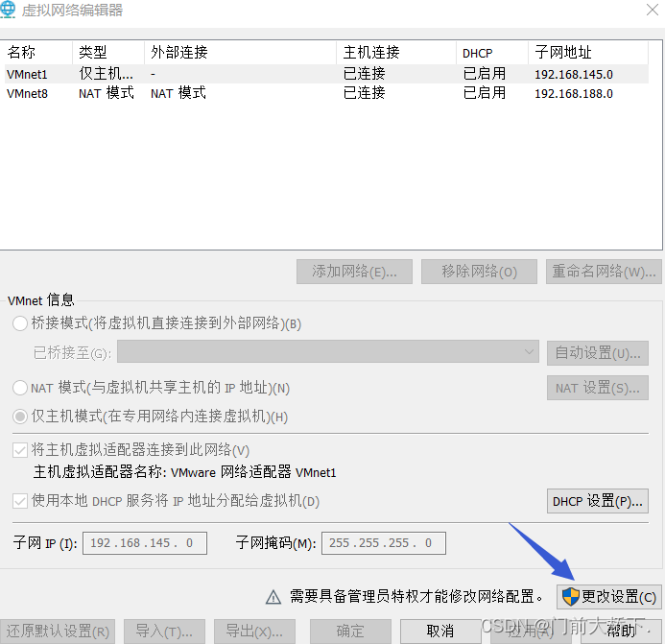The image size is (665, 644).
Task: Open the 已桥接至 dropdown list
Action: pos(328,351)
